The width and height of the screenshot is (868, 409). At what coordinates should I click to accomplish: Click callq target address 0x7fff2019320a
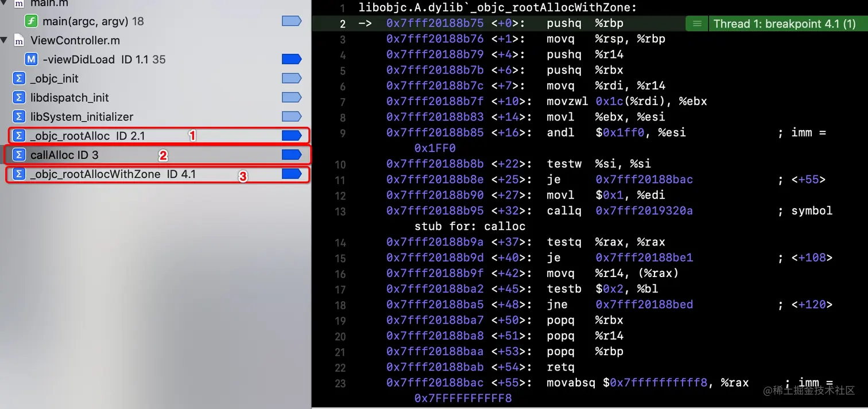click(x=644, y=211)
